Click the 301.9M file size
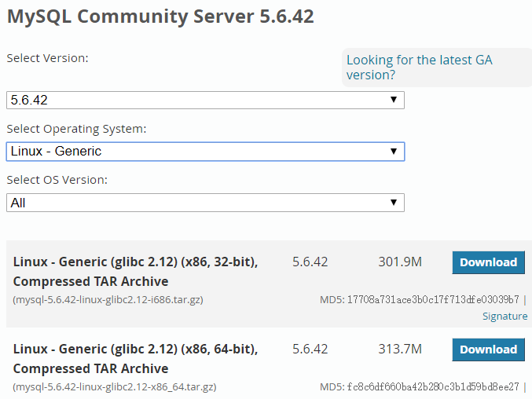The height and width of the screenshot is (399, 532). [x=400, y=262]
